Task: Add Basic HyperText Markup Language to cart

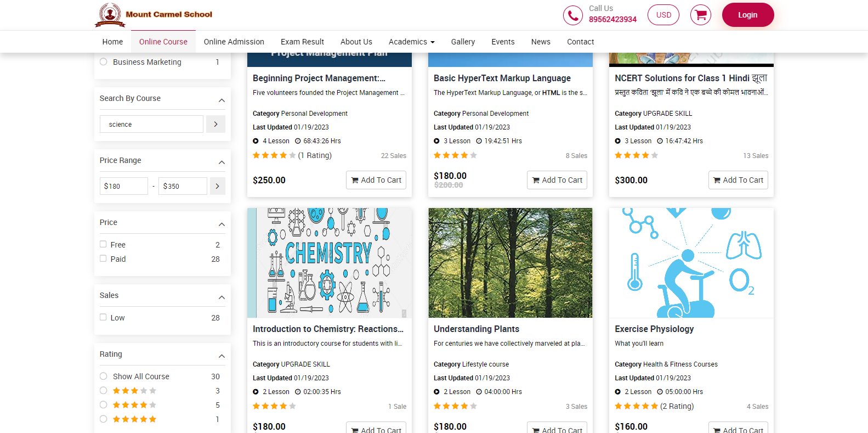Action: [557, 180]
